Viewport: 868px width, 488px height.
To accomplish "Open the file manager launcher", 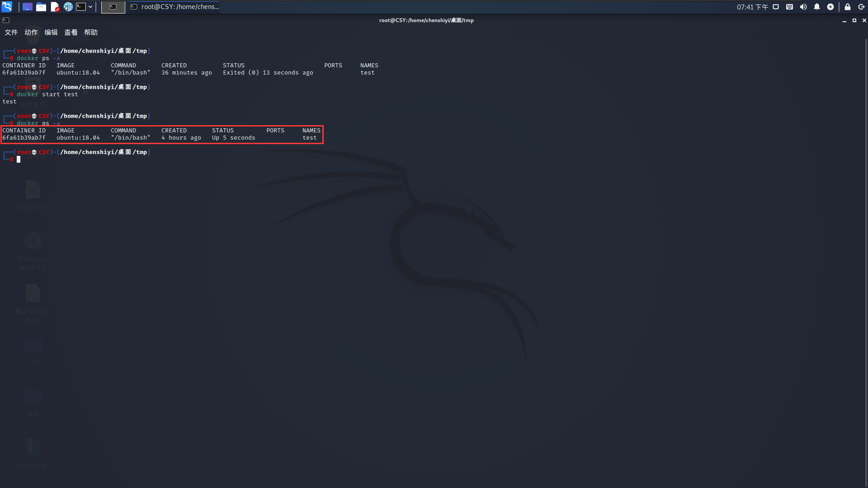I will [41, 7].
